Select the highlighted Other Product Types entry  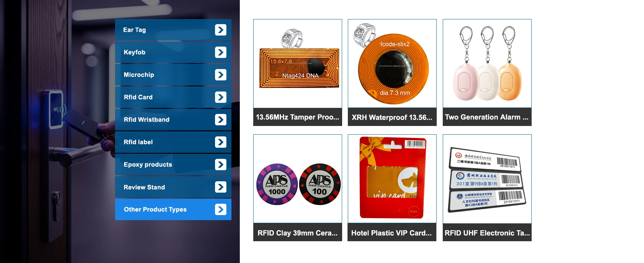point(173,209)
